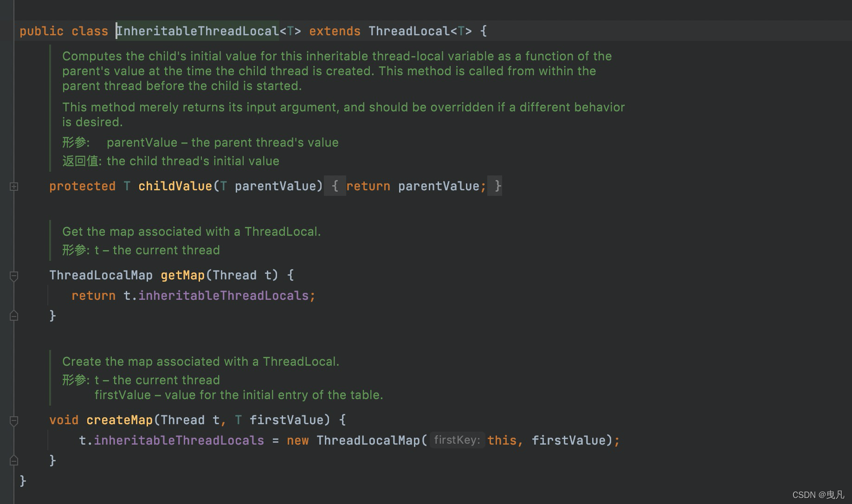The height and width of the screenshot is (504, 852).
Task: Click inheritableThreadLocals field in createMap assignment
Action: coord(179,440)
